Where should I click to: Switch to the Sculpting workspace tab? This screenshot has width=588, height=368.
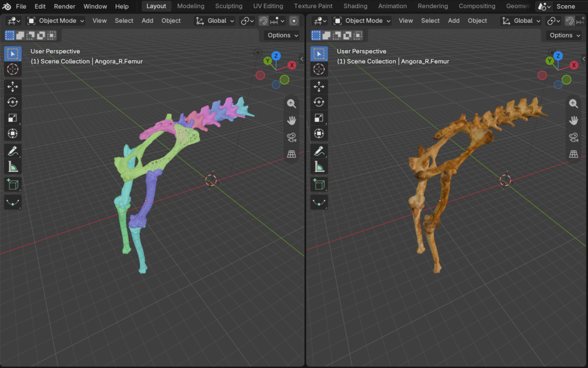pos(229,6)
